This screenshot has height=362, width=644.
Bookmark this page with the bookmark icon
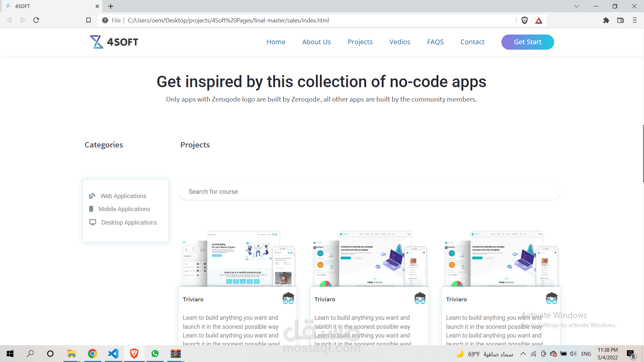click(x=88, y=20)
